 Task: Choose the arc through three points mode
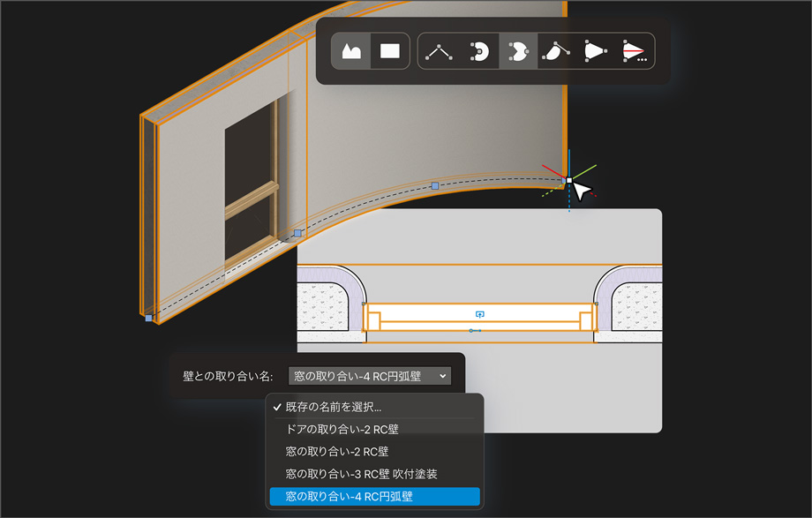point(479,51)
